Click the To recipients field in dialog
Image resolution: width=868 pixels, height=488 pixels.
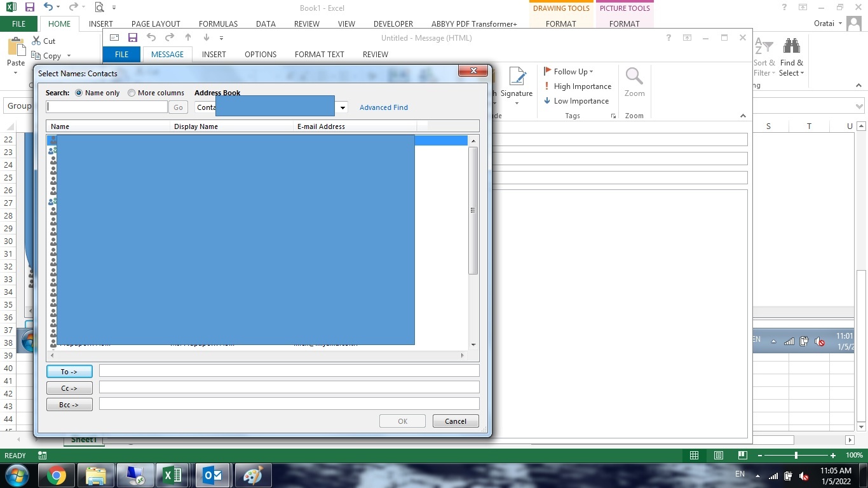pos(289,370)
